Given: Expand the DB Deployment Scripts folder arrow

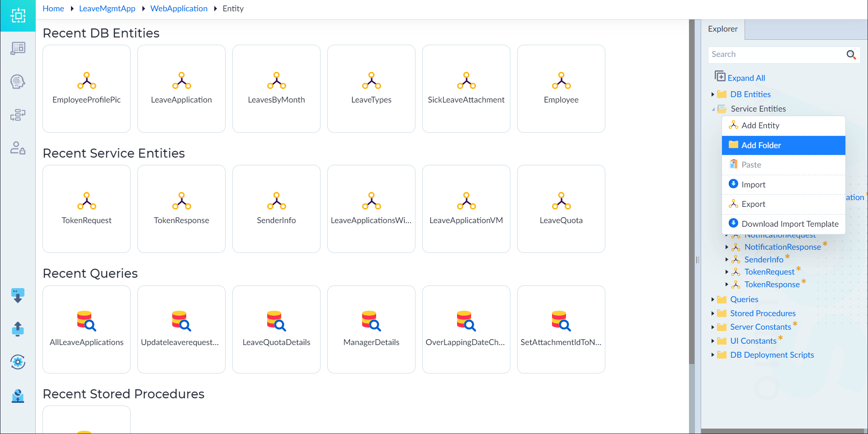Looking at the screenshot, I should [x=712, y=355].
